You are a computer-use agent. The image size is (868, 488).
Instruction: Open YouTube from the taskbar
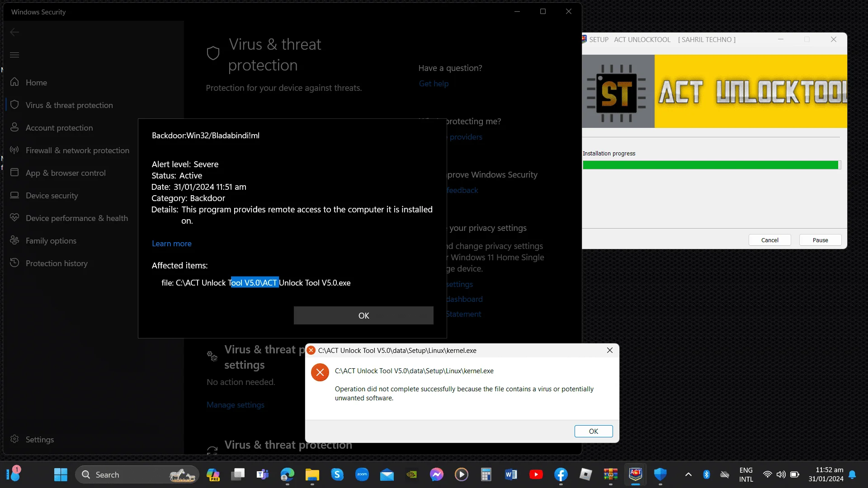tap(536, 474)
